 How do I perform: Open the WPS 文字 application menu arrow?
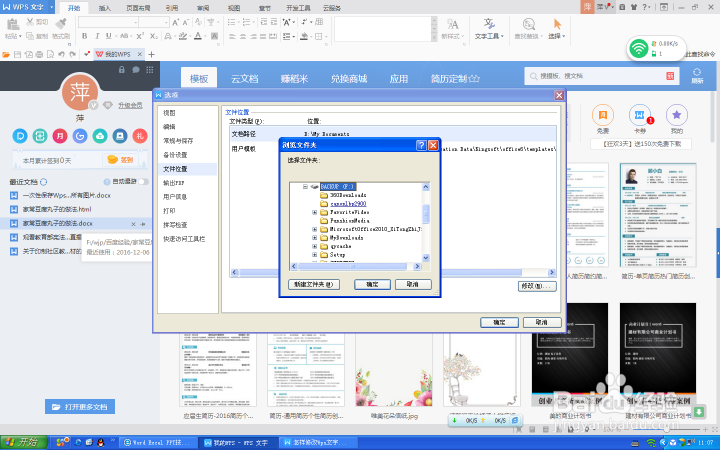51,7
